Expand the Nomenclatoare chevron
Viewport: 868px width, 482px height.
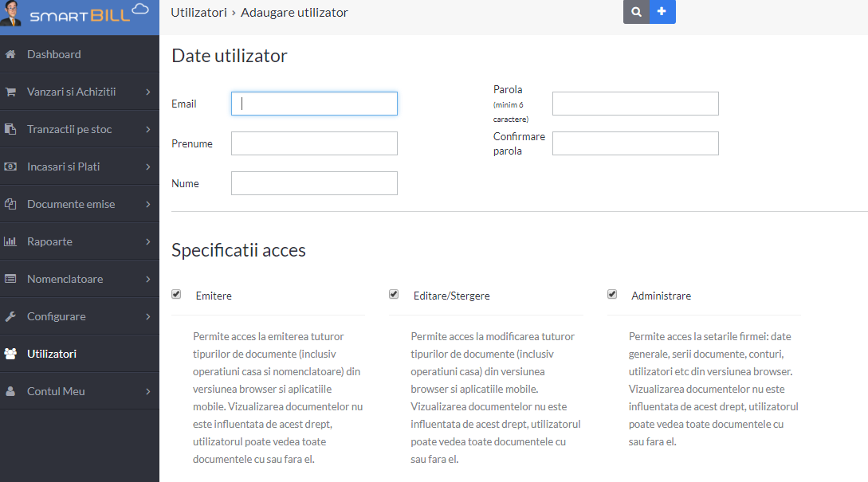(147, 279)
